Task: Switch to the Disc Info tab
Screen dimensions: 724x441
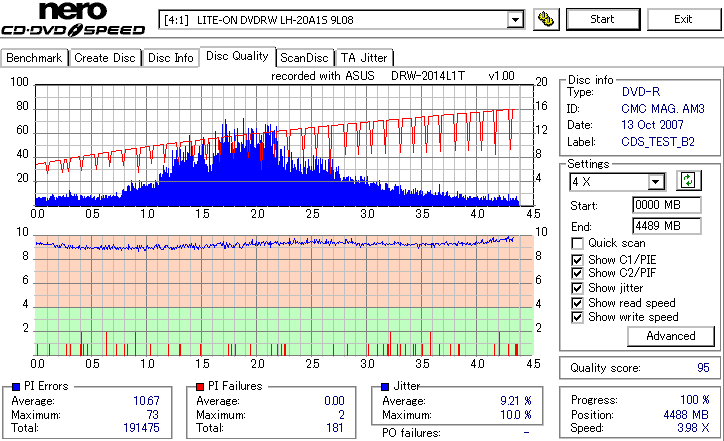Action: click(170, 58)
